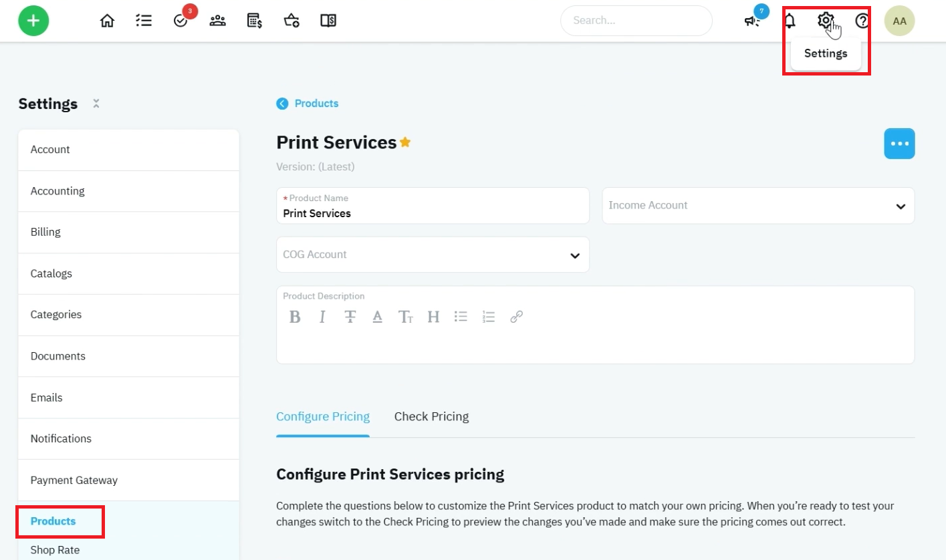Viewport: 946px width, 560px height.
Task: Apply strikethrough formatting in Product Description
Action: pyautogui.click(x=350, y=317)
